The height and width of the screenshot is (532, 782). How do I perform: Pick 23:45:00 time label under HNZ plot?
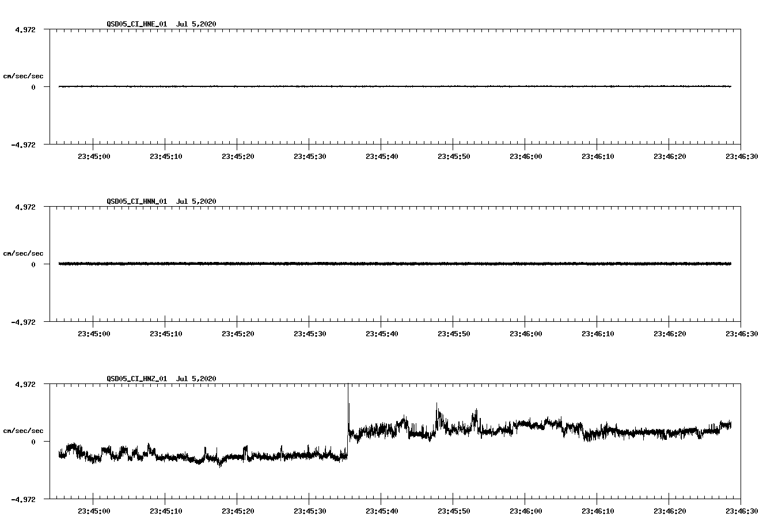93,511
